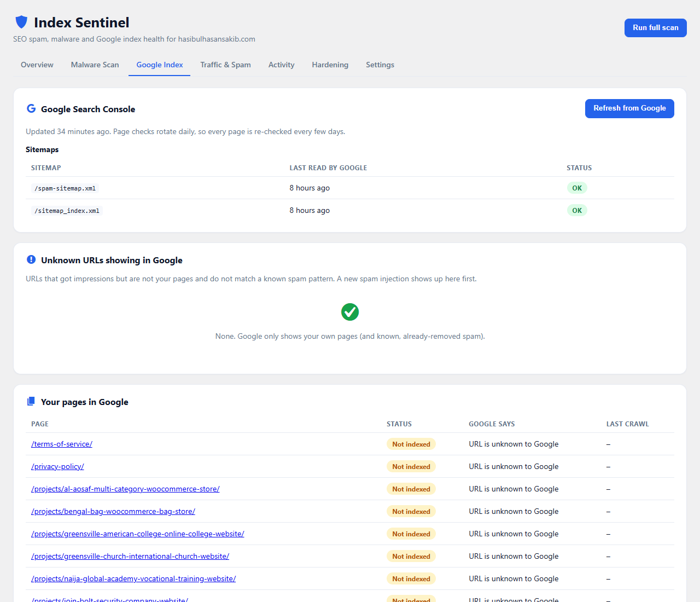Screen dimensions: 700x602
Task: Open the bengal-bag-woocommerce-bag-store project link
Action: click(113, 511)
